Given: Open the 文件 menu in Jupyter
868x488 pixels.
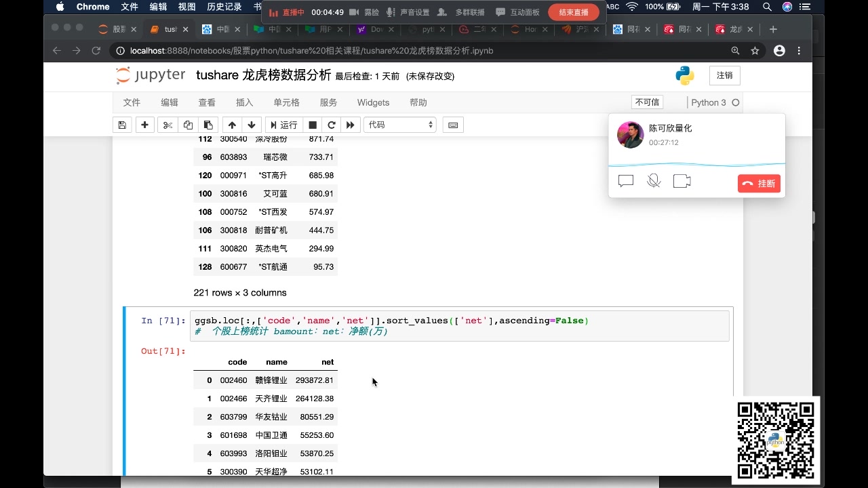Looking at the screenshot, I should (x=132, y=102).
